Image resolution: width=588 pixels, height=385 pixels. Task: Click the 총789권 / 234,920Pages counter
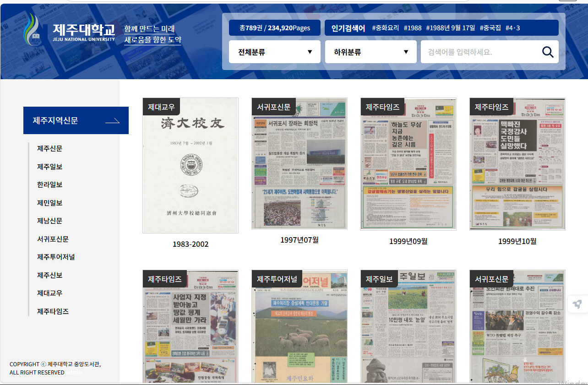275,28
